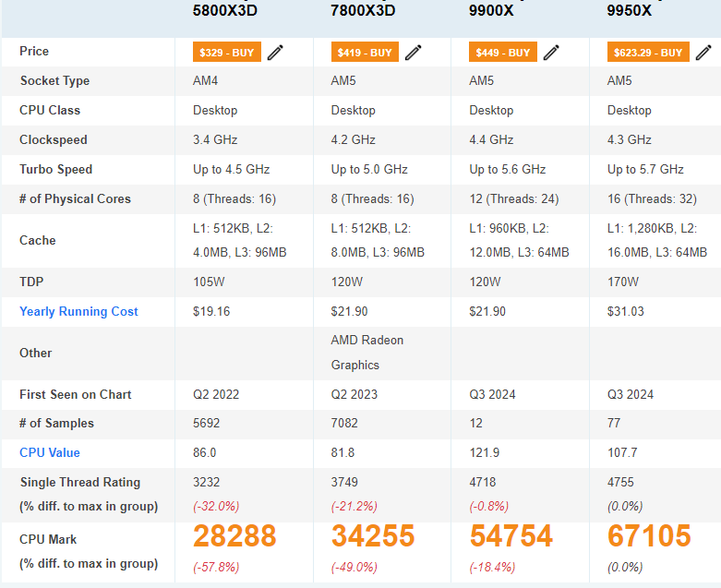Click the 107.7 CPU value cell
Viewport: 721px width, 588px height.
[x=622, y=452]
